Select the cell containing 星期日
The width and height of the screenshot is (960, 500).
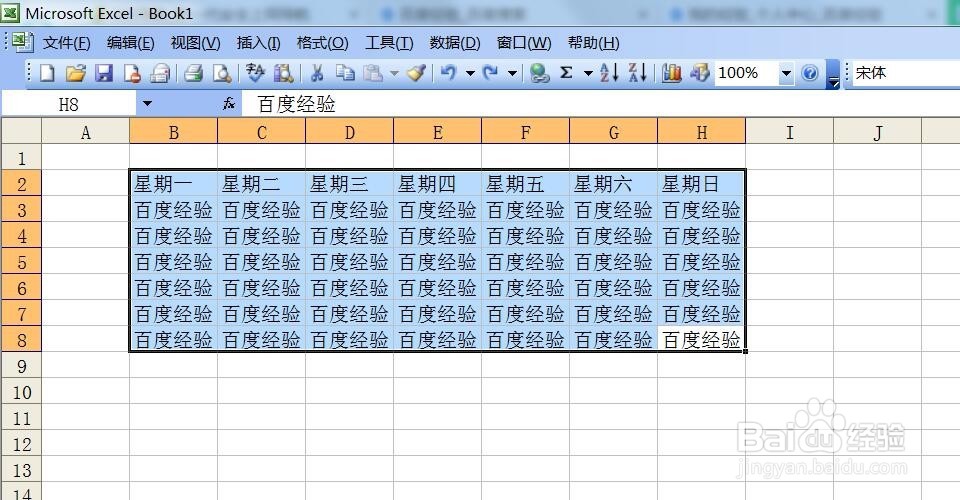pos(702,184)
